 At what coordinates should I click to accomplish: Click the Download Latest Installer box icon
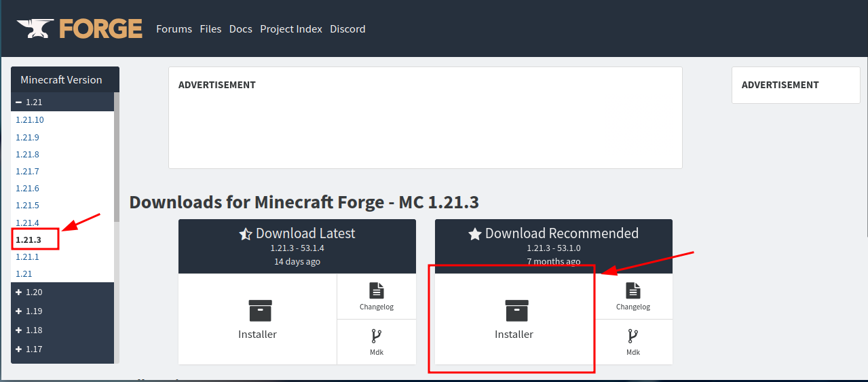point(260,311)
